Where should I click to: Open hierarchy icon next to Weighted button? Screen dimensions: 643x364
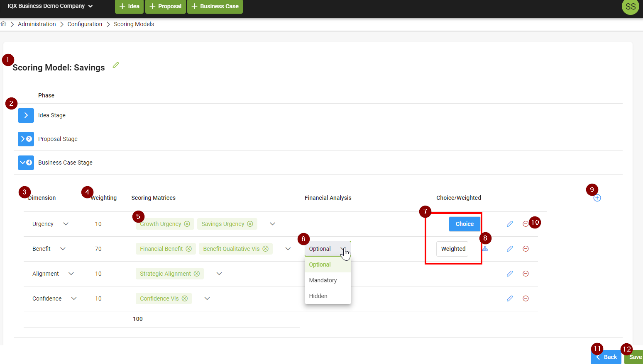485,249
